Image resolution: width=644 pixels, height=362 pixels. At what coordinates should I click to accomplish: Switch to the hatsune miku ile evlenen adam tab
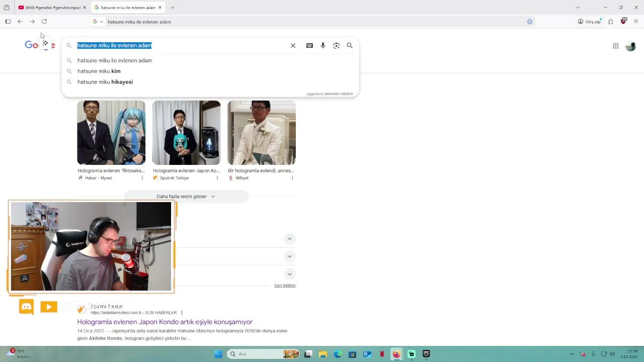[x=128, y=8]
